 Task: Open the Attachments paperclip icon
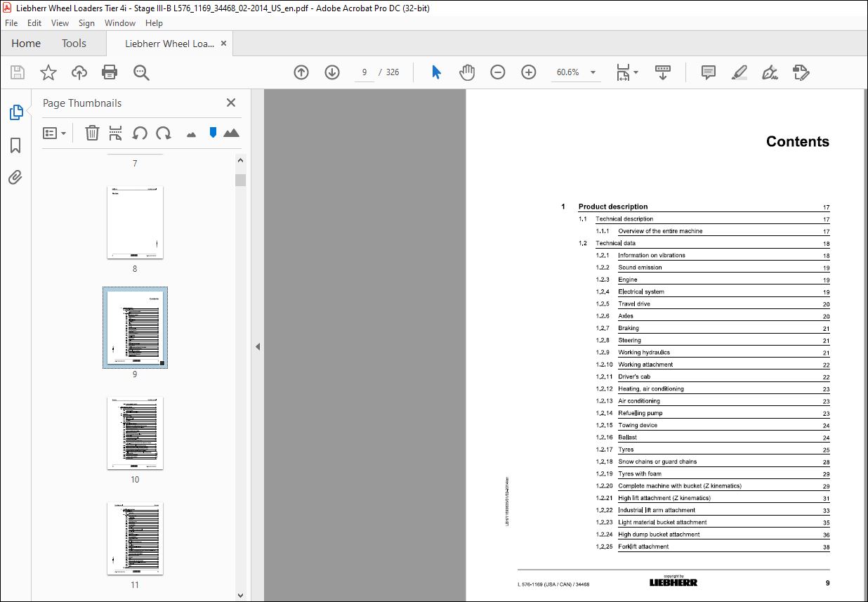tap(15, 177)
